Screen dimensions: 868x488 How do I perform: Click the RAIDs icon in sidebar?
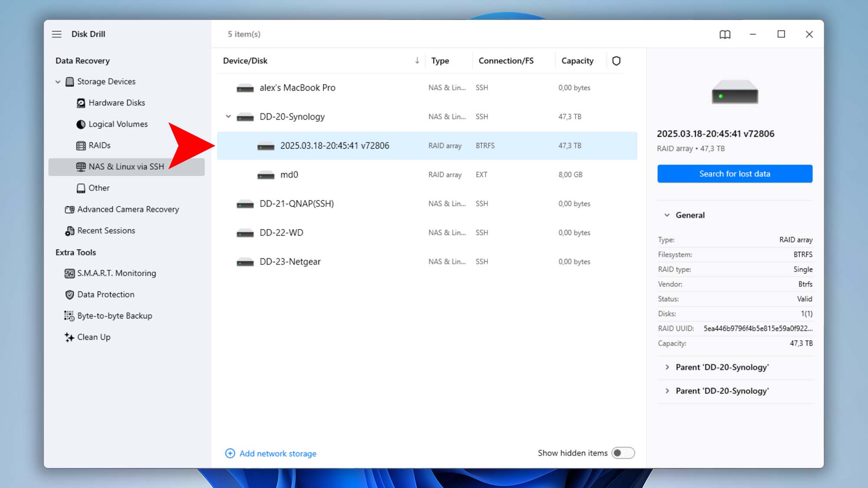[81, 145]
